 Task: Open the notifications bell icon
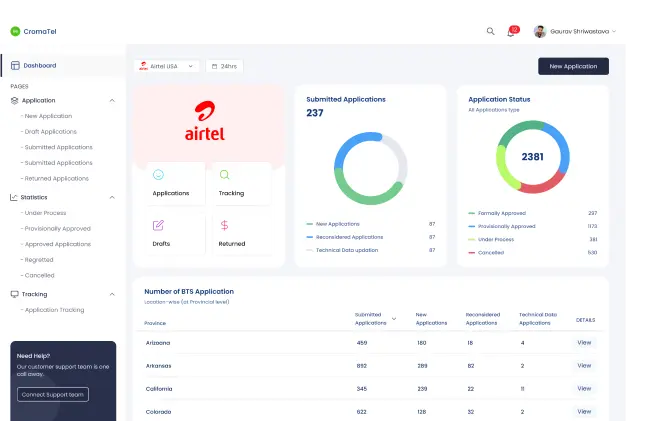tap(510, 33)
